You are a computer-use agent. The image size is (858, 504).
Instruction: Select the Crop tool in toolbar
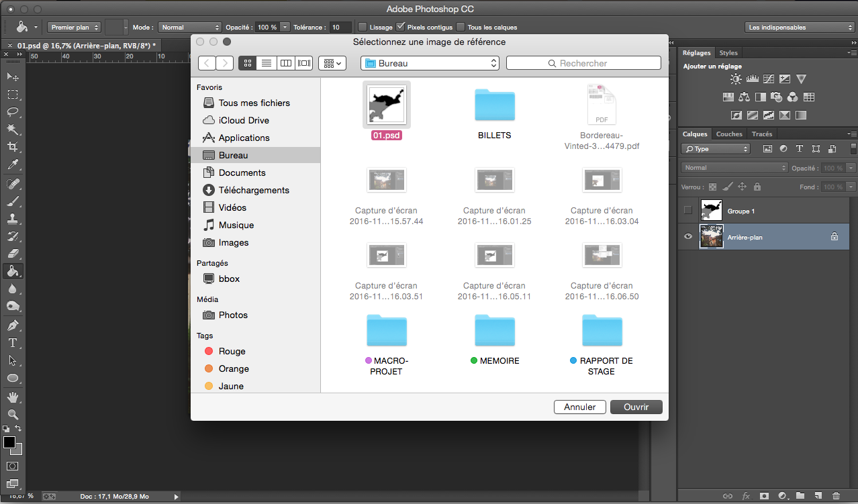click(x=12, y=147)
